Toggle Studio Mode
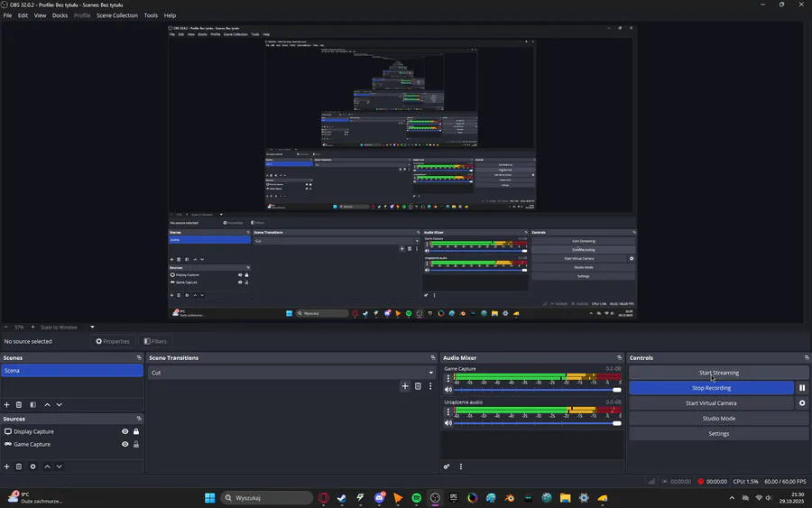812x508 pixels. (718, 418)
